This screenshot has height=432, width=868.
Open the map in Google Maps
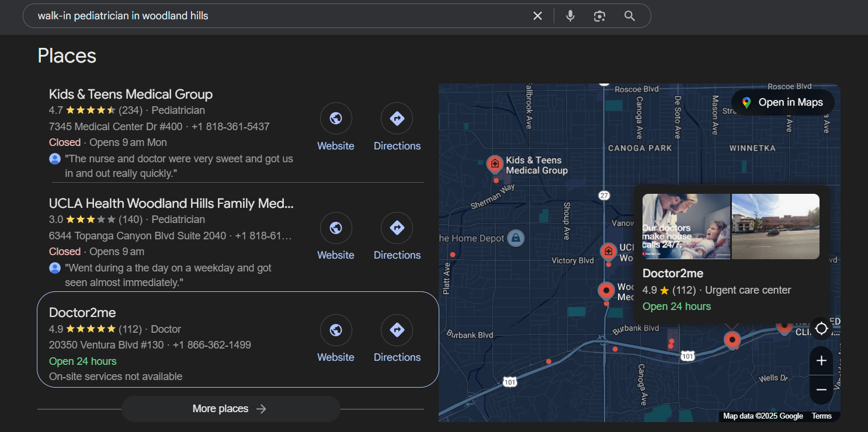point(783,102)
